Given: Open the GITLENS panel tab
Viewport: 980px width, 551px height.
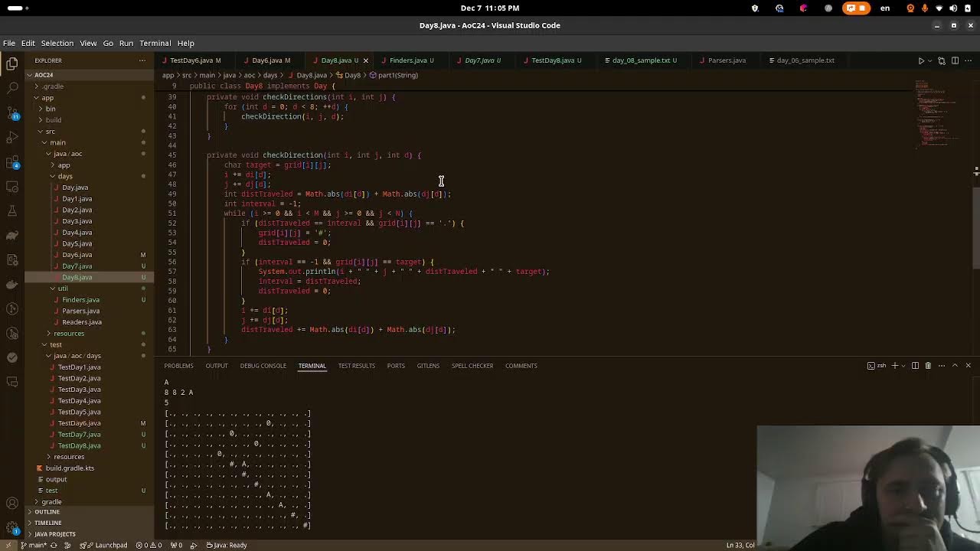Looking at the screenshot, I should coord(428,366).
